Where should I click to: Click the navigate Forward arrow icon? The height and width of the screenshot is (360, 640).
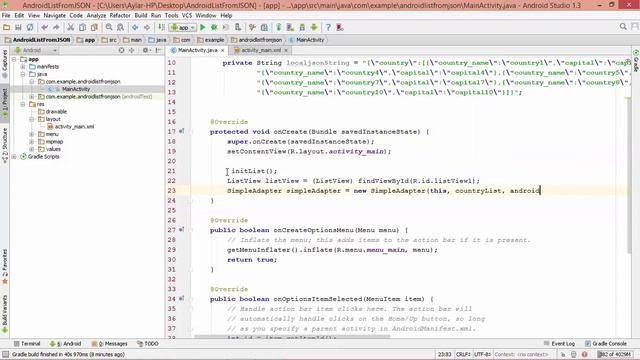(x=147, y=27)
